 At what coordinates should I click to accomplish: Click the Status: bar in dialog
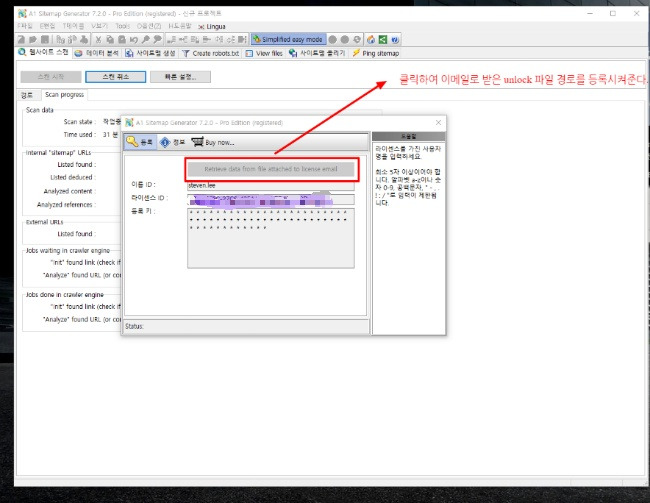[x=246, y=326]
